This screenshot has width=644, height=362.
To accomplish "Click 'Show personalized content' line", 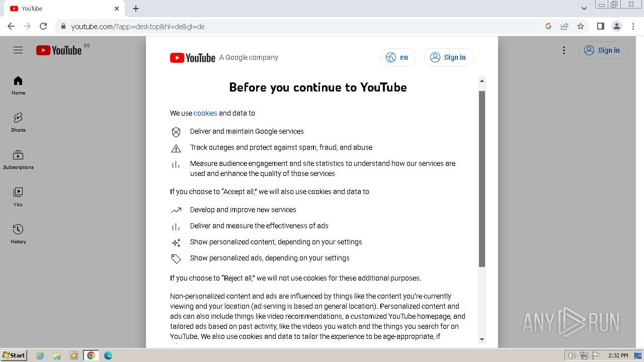I will tap(276, 242).
